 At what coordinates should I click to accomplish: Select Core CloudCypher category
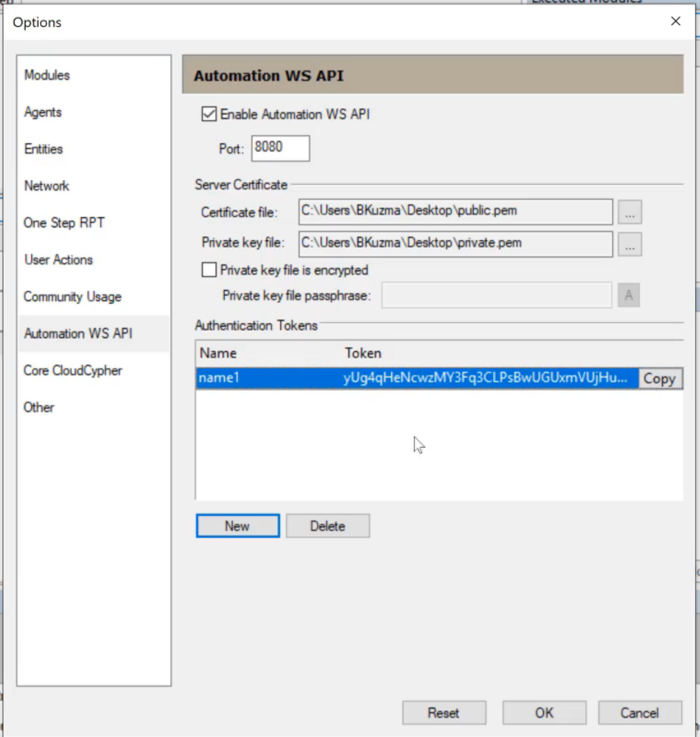[73, 371]
